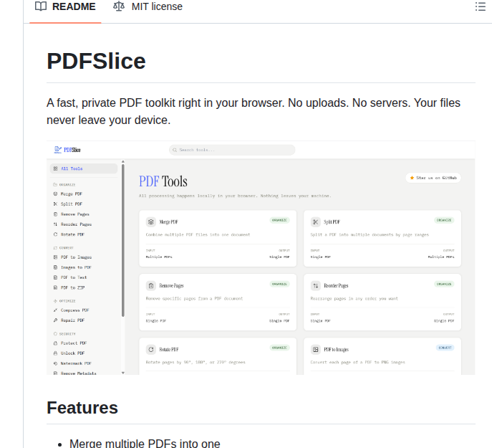Click the 'Combine multiple PDF files into one document' text
Image resolution: width=492 pixels, height=448 pixels.
click(x=198, y=234)
